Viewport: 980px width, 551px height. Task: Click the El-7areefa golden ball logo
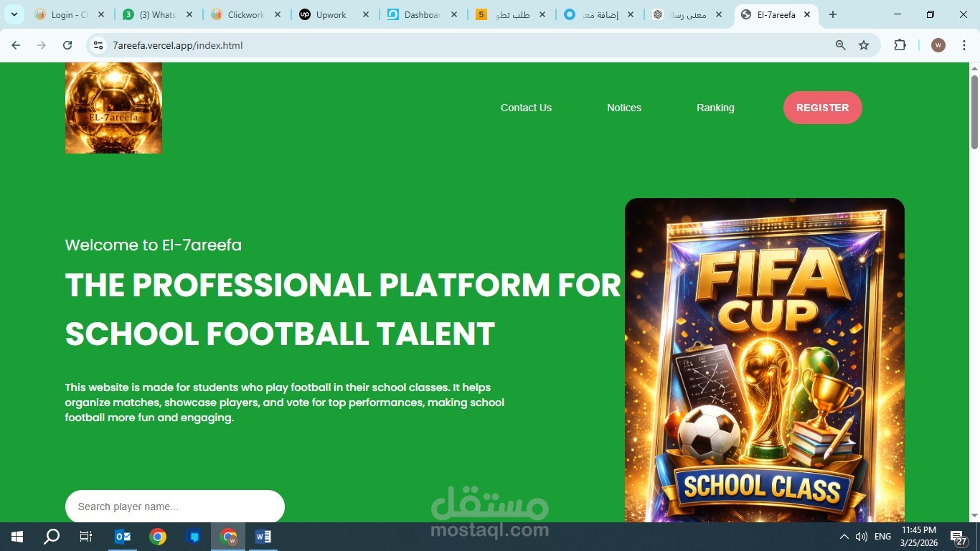tap(113, 108)
